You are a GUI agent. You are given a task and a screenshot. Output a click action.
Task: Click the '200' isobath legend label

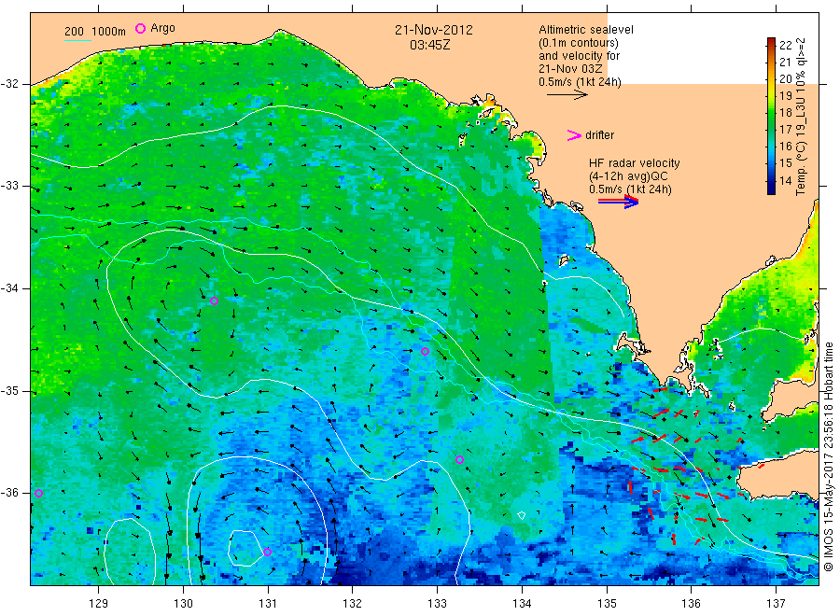pyautogui.click(x=74, y=32)
